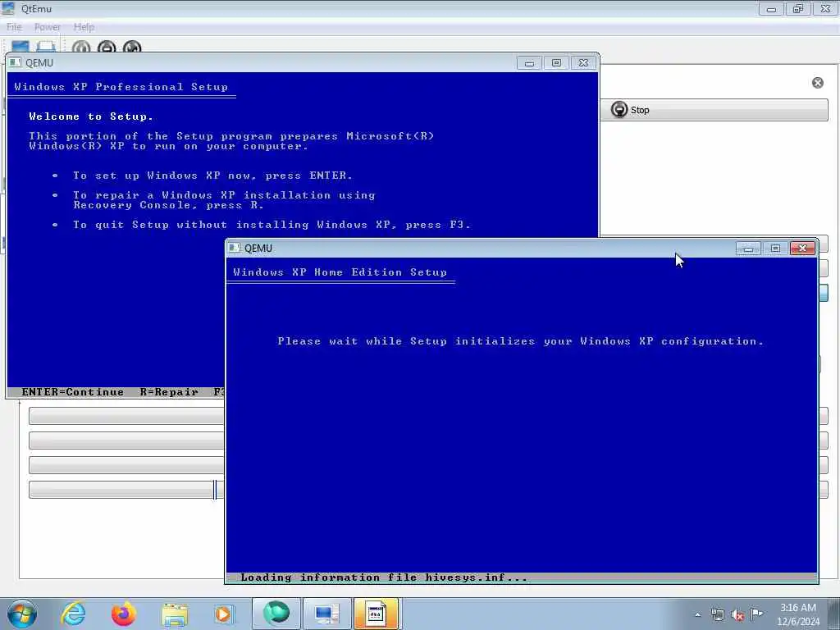Open the Action Center flag icon
Viewport: 840px width, 630px height.
click(x=756, y=614)
